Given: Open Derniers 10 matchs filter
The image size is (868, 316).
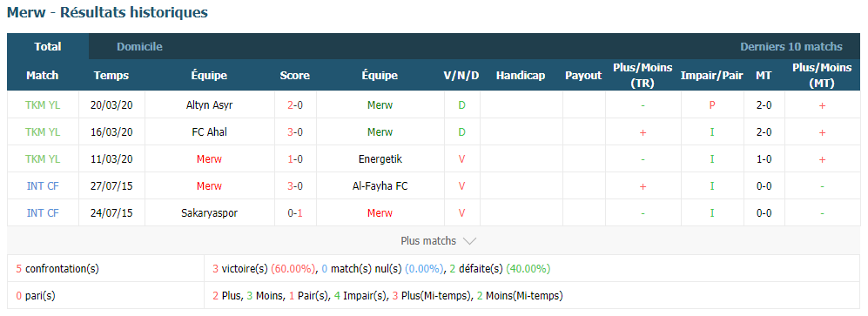Looking at the screenshot, I should [x=791, y=47].
